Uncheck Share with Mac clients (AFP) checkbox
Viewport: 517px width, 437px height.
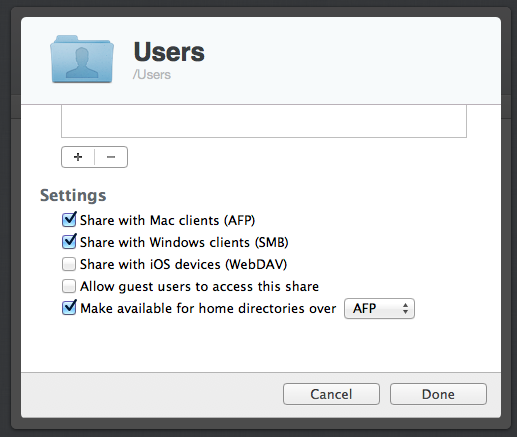69,220
